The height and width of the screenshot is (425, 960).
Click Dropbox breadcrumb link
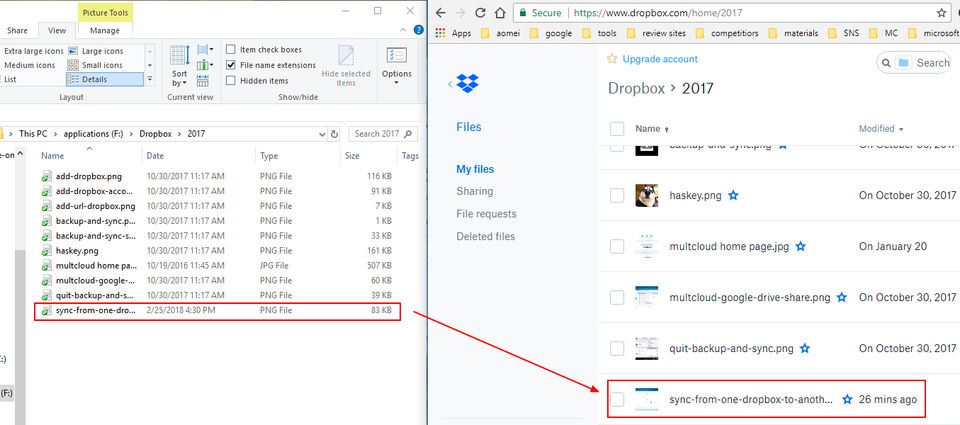point(636,89)
